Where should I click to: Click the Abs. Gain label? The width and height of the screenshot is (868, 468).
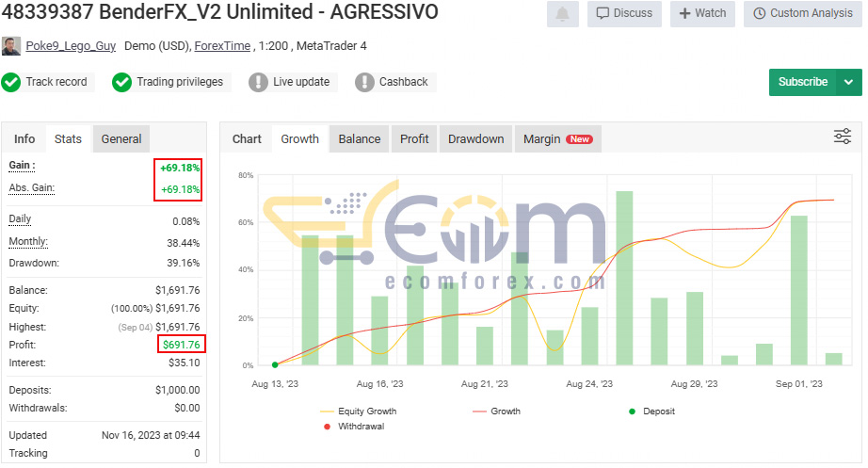click(x=32, y=187)
